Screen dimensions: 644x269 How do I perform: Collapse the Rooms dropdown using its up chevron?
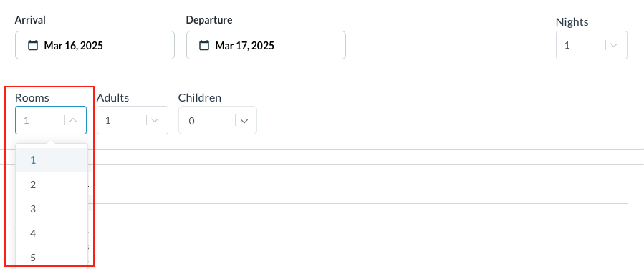(73, 120)
